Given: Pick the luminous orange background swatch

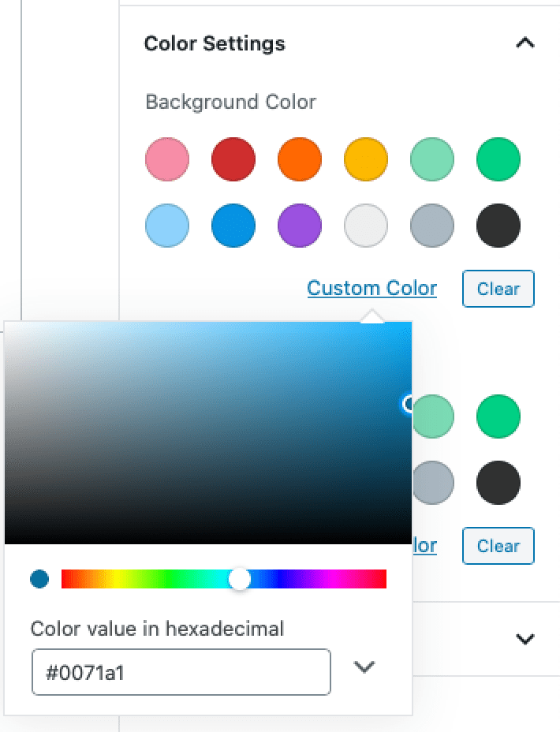Looking at the screenshot, I should coord(300,159).
